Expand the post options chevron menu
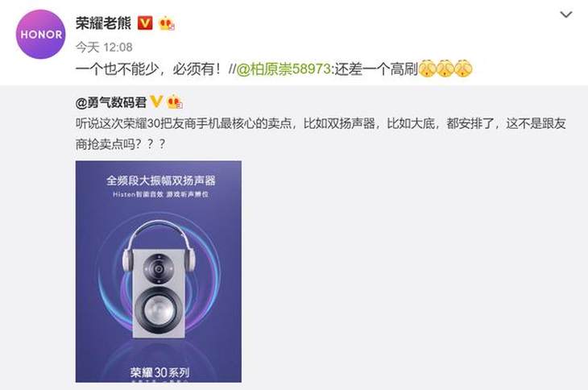The width and height of the screenshot is (588, 390). point(566,15)
